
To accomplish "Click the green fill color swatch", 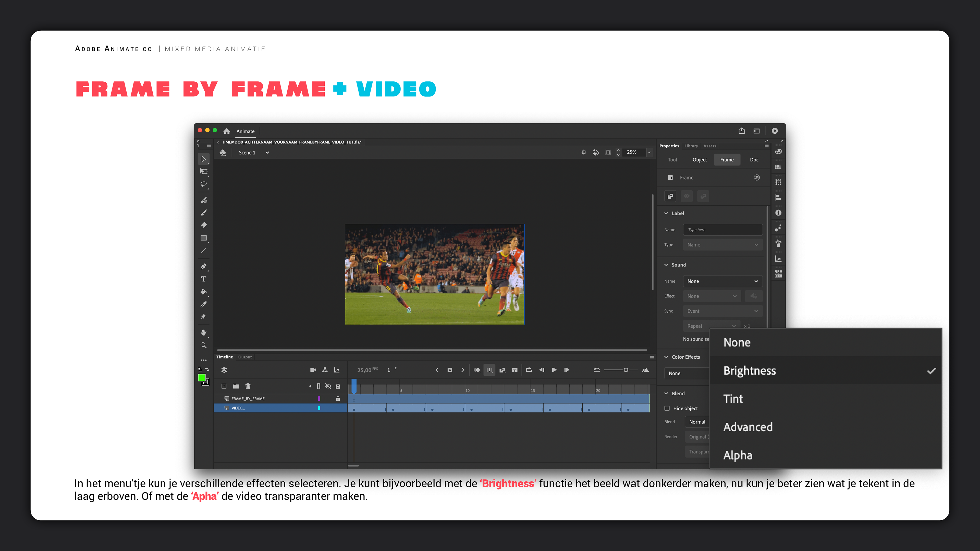I will pyautogui.click(x=202, y=378).
